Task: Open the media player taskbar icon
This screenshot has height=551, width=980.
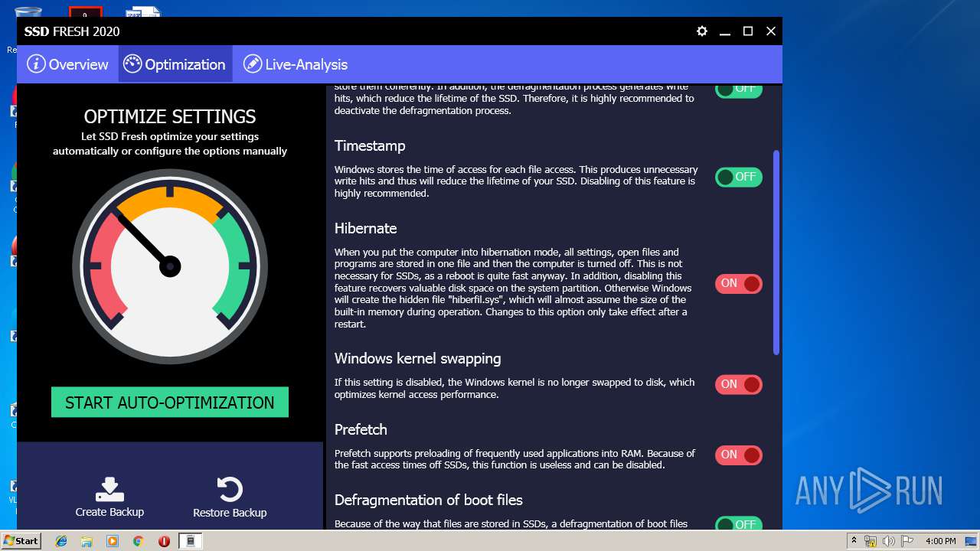Action: coord(113,541)
